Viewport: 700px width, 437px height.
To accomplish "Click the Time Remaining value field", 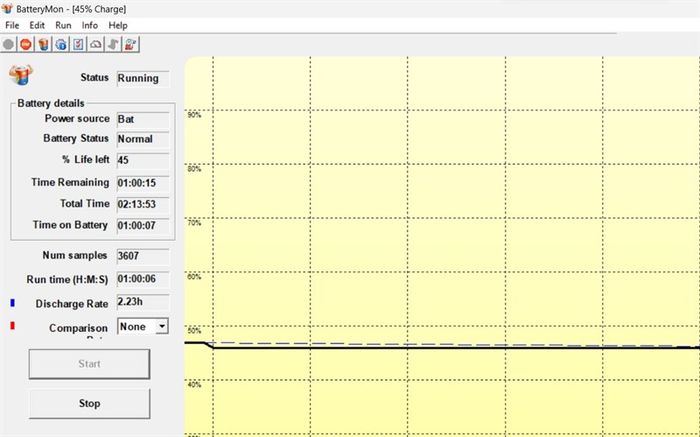I will point(142,181).
